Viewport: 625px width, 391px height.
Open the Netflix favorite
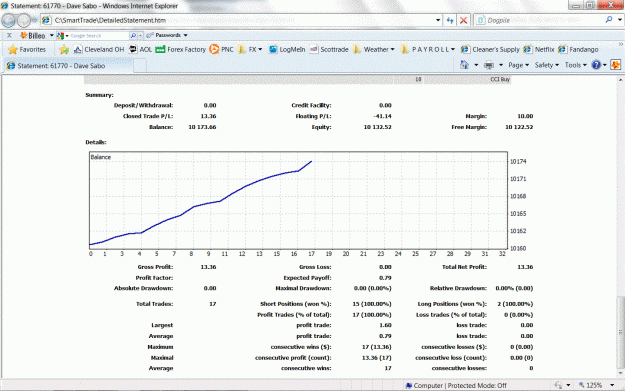[x=539, y=49]
